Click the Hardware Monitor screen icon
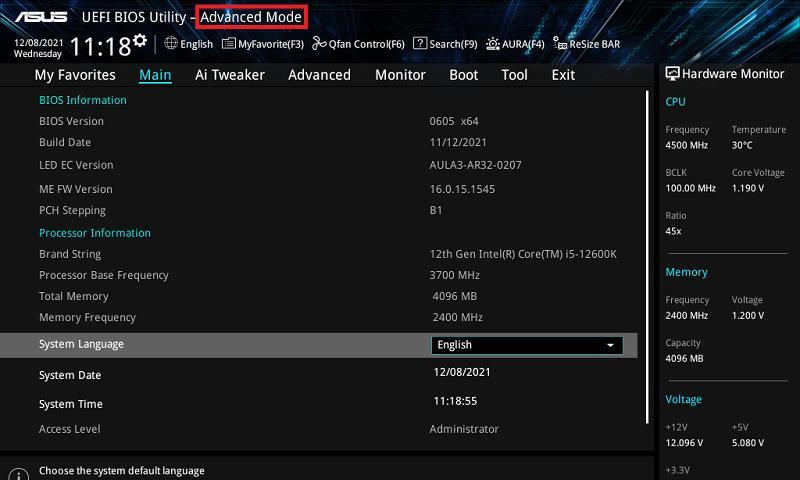The image size is (800, 480). point(672,73)
